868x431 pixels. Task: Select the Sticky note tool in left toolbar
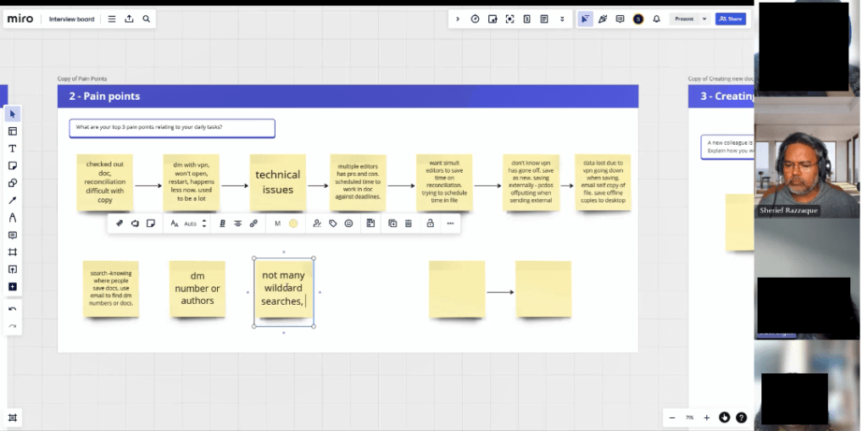13,166
